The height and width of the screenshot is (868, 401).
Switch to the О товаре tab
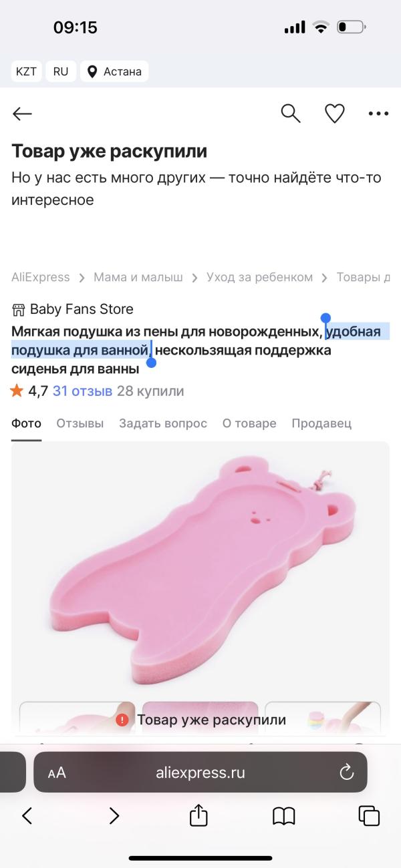tap(249, 423)
